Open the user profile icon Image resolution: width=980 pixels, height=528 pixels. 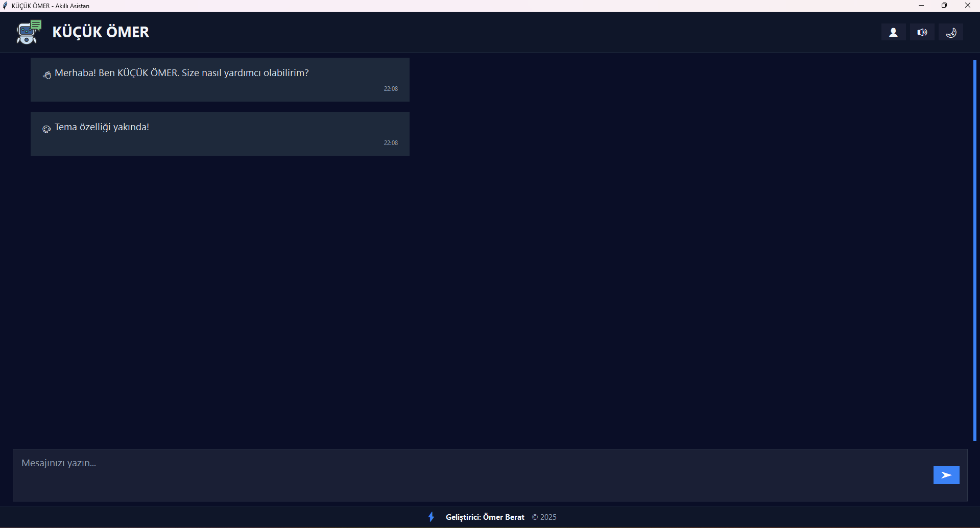(893, 32)
